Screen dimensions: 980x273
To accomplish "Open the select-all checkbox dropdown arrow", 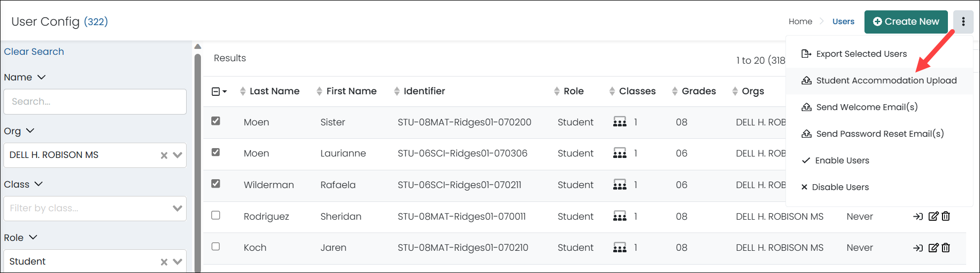I will (225, 92).
